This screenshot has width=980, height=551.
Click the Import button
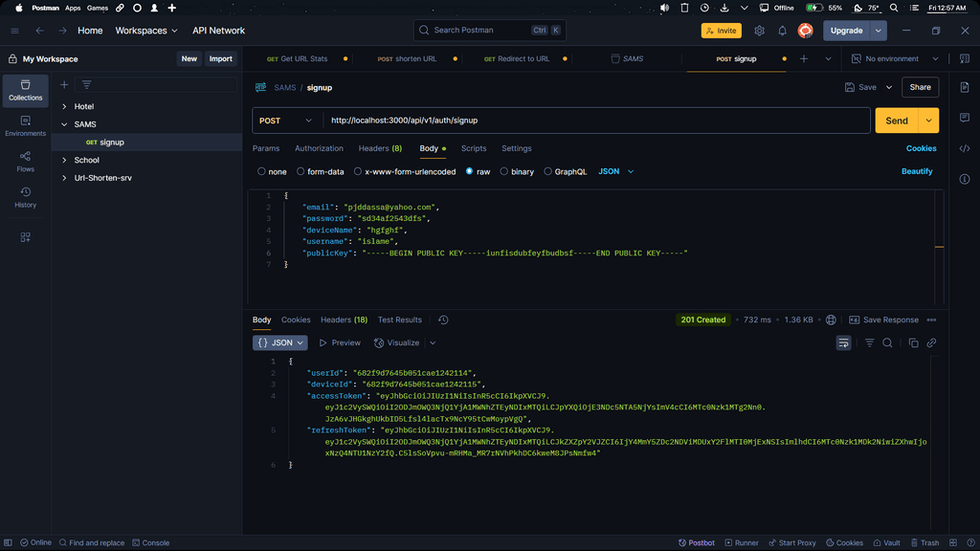(221, 58)
